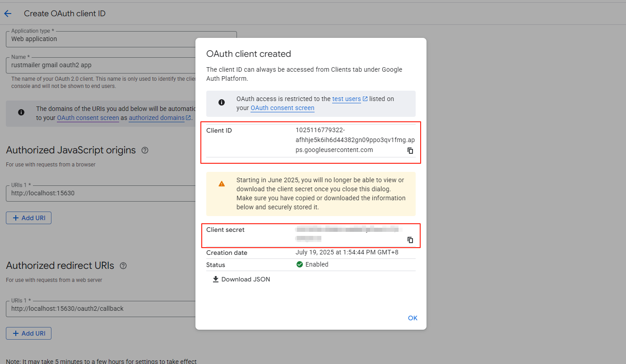
Task: Click 'For use with requests from a web server' text
Action: 54,280
